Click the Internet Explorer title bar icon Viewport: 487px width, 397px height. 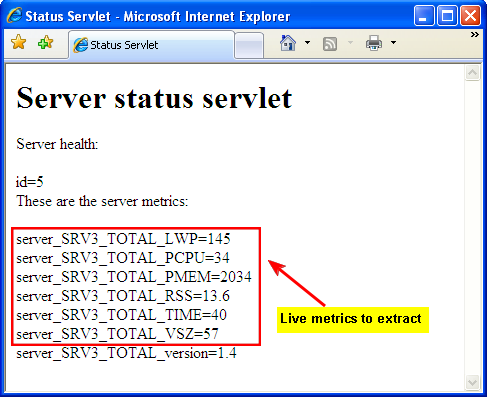click(14, 15)
